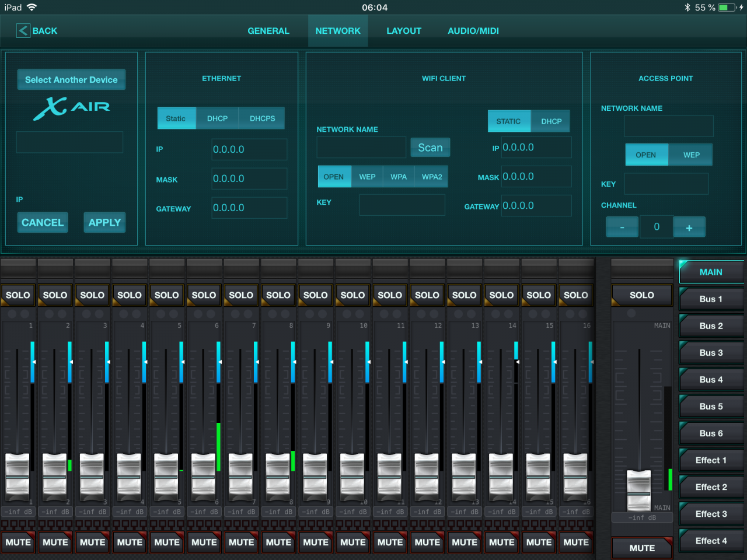Viewport: 747px width, 560px height.
Task: Open the AUDIO/MIDI tab
Action: 473,31
